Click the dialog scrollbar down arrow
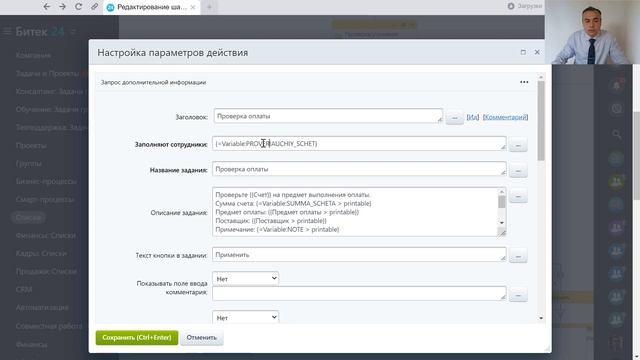The width and height of the screenshot is (640, 360). tap(541, 318)
